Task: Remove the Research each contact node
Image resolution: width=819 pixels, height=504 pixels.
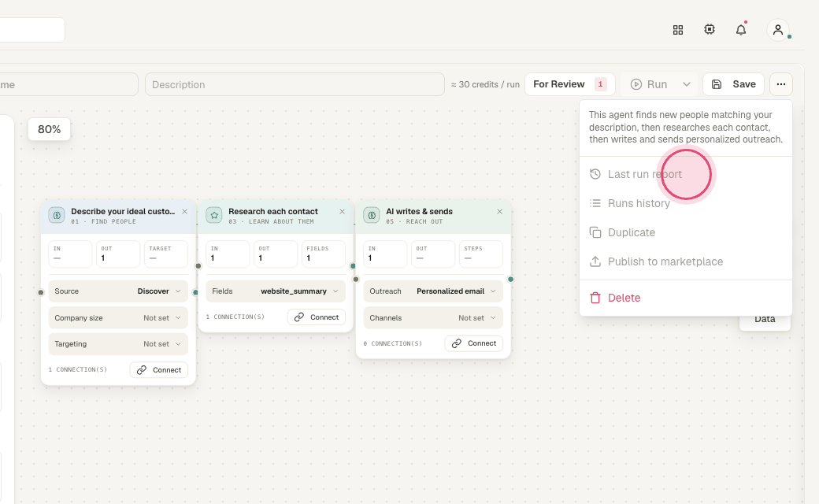Action: 342,212
